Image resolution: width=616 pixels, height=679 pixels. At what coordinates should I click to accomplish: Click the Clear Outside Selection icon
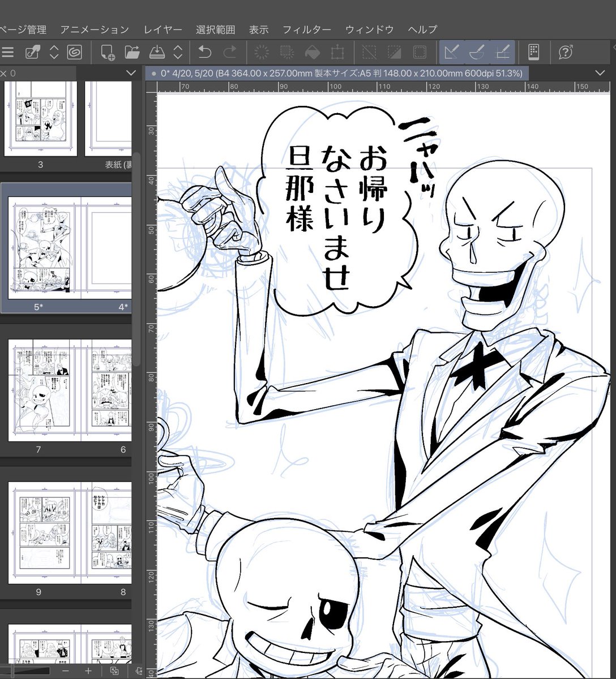pyautogui.click(x=286, y=53)
